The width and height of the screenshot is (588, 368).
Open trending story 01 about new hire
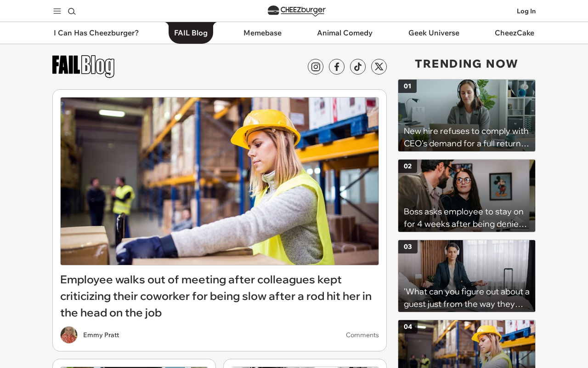(467, 115)
